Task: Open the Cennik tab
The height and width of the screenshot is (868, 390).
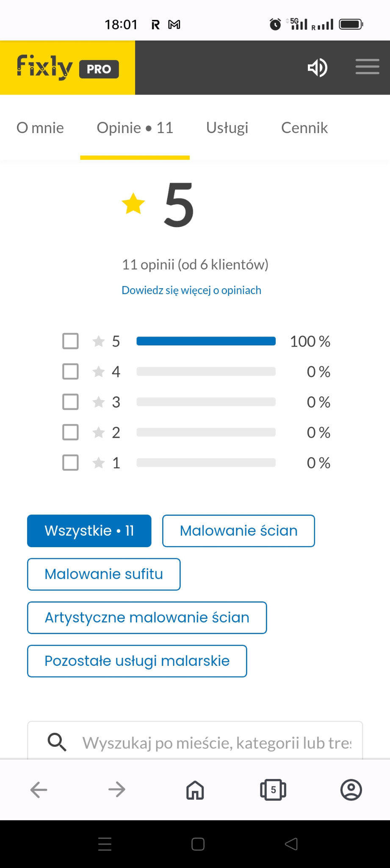Action: pyautogui.click(x=304, y=128)
